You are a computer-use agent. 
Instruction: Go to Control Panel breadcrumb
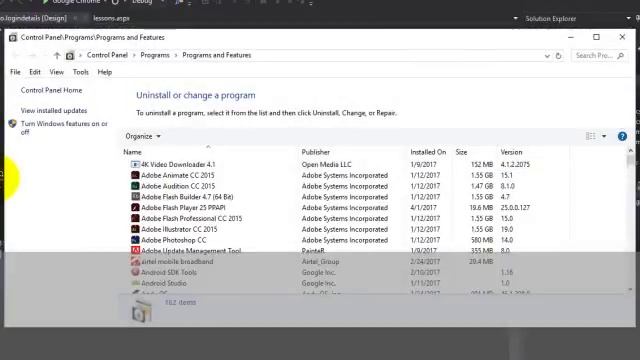click(x=107, y=55)
